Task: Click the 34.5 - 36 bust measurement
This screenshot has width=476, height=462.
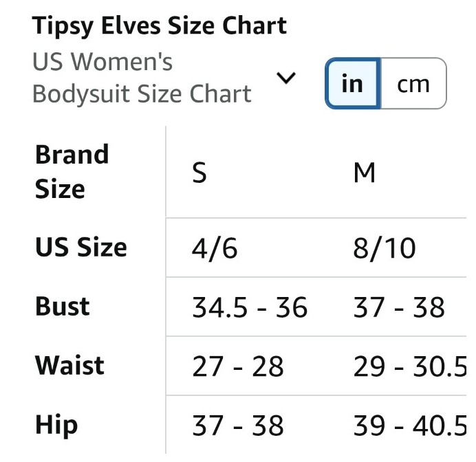Action: tap(250, 307)
